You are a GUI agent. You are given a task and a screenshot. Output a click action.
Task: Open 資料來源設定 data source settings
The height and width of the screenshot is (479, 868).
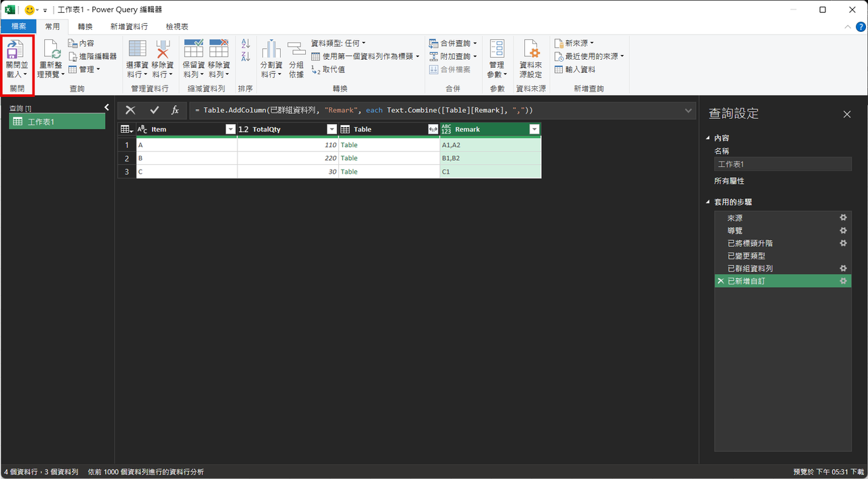(531, 59)
